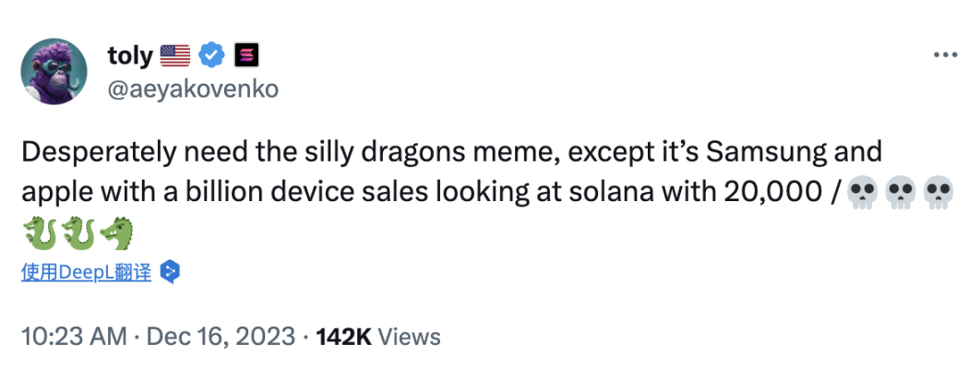Screen dimensions: 980x369
Task: Open the @aeyakovenko handle link
Action: point(193,89)
